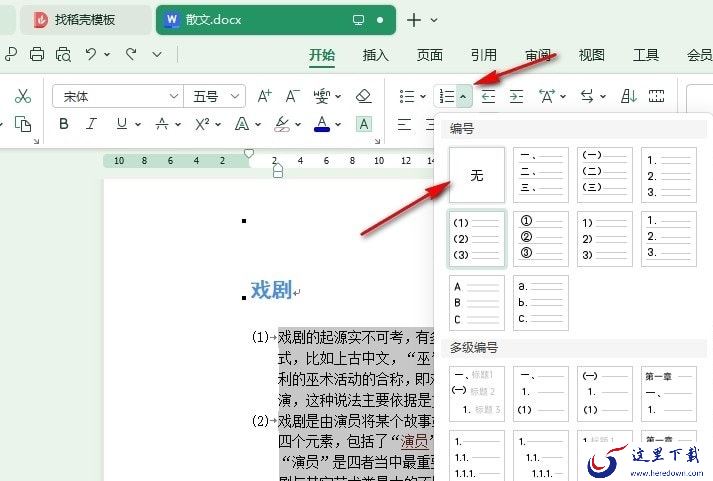
Task: Click the text direction arrows icon
Action: click(587, 96)
